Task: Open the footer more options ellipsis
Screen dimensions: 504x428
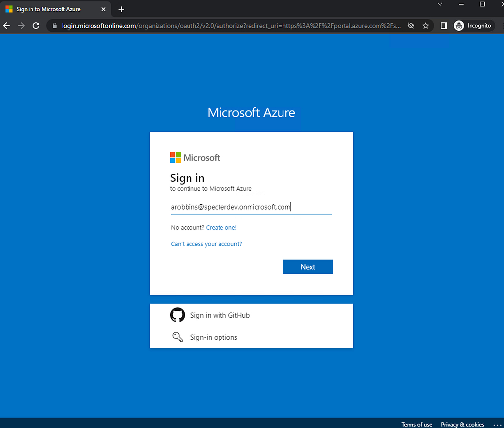Action: coord(497,425)
